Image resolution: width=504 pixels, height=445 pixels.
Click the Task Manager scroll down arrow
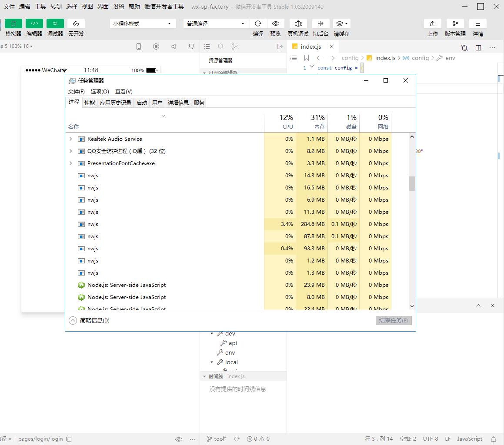(412, 306)
